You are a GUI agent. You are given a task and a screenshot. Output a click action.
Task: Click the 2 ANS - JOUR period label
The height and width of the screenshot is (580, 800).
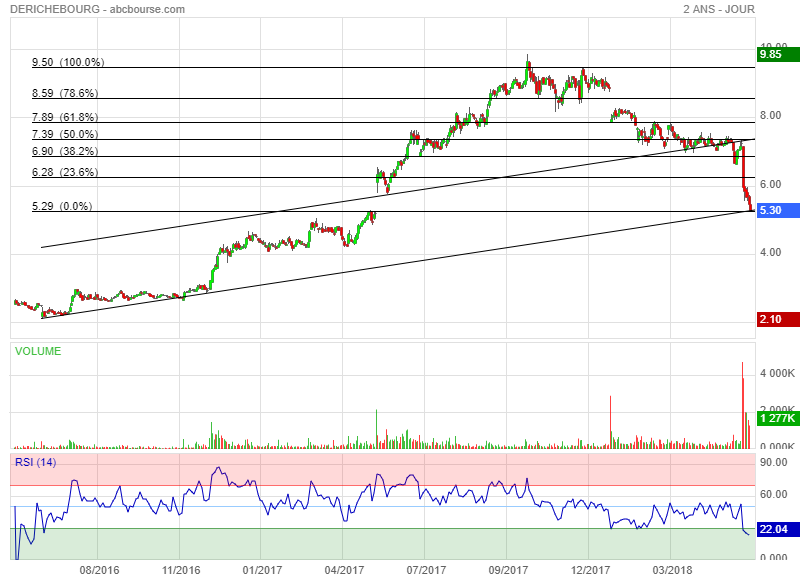pyautogui.click(x=718, y=9)
